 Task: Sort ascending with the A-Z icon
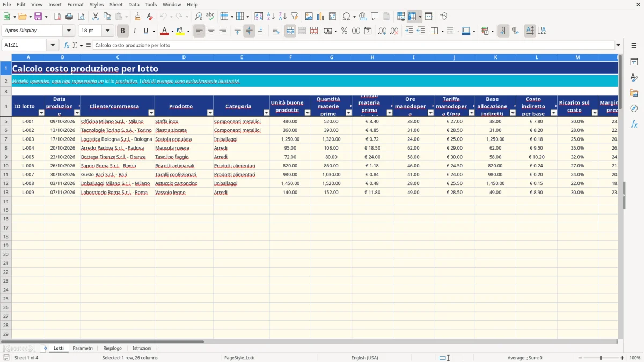270,17
